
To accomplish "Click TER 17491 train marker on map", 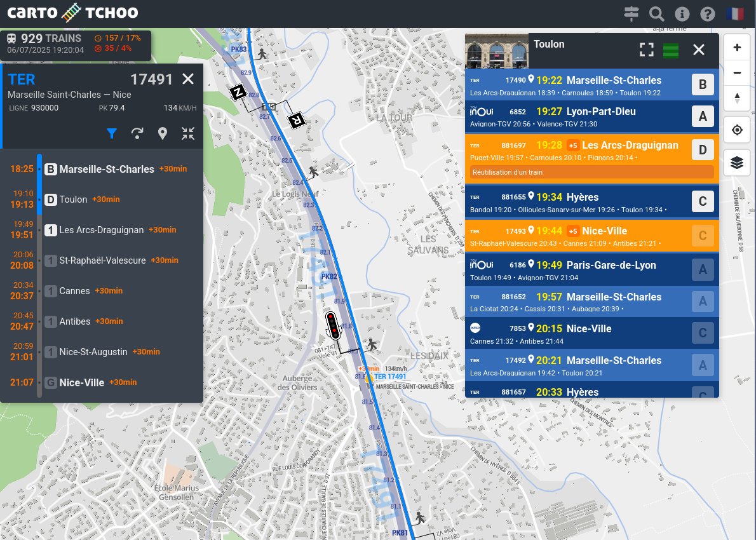I will (x=369, y=378).
